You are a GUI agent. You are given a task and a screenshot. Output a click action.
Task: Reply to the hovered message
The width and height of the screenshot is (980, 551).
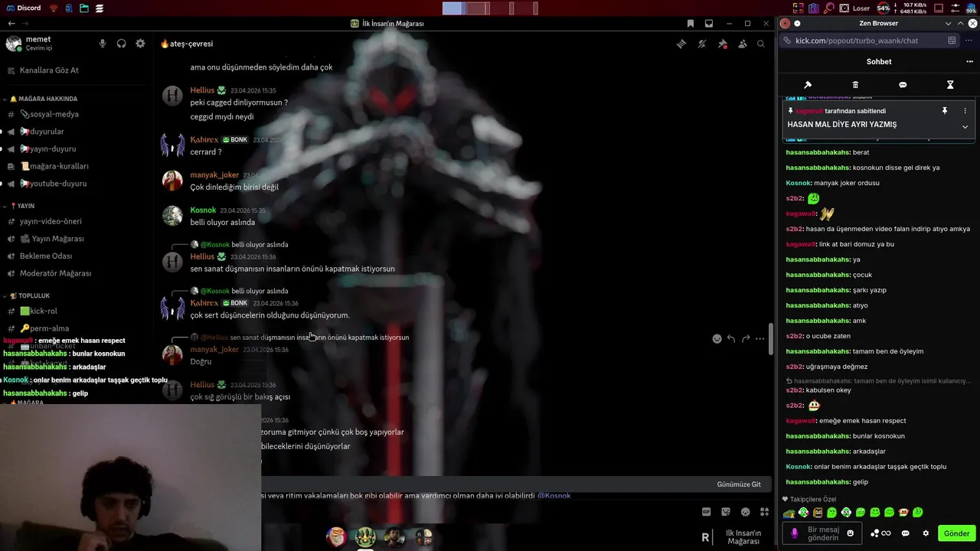pyautogui.click(x=731, y=338)
